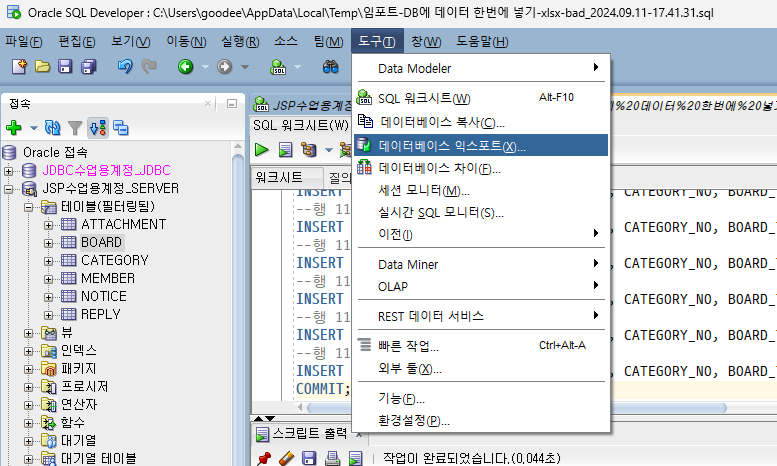Viewport: 777px width, 466px height.
Task: Open dropdown next to SQL worksheet icon
Action: 297,67
